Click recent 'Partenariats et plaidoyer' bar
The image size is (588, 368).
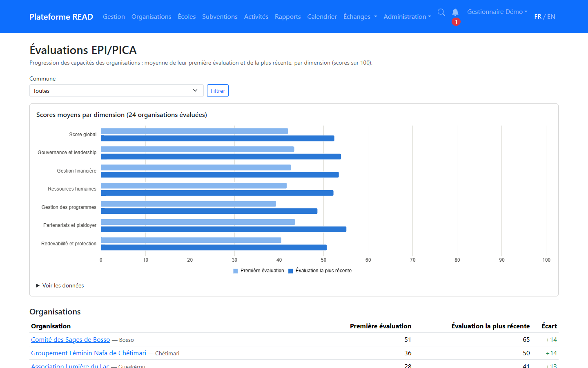tap(224, 229)
